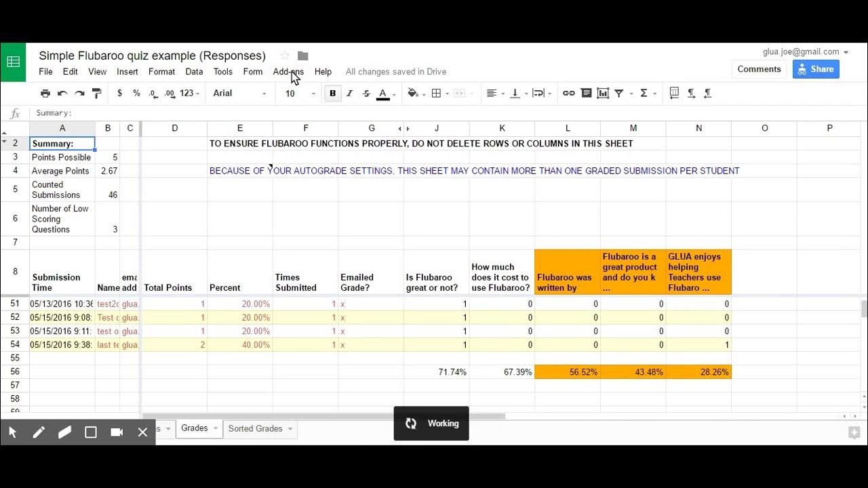Increase decimal places icon
868x488 pixels.
(170, 94)
